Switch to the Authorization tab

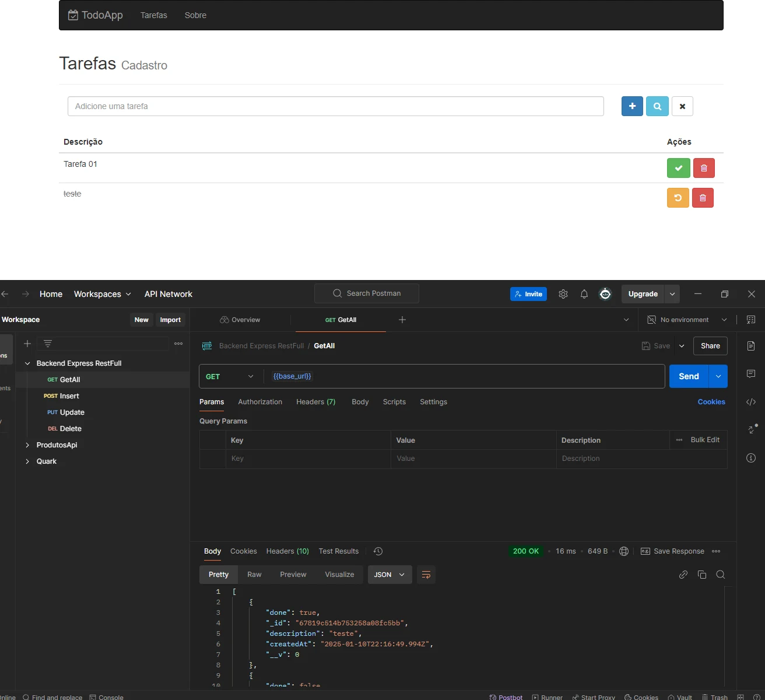(x=260, y=402)
